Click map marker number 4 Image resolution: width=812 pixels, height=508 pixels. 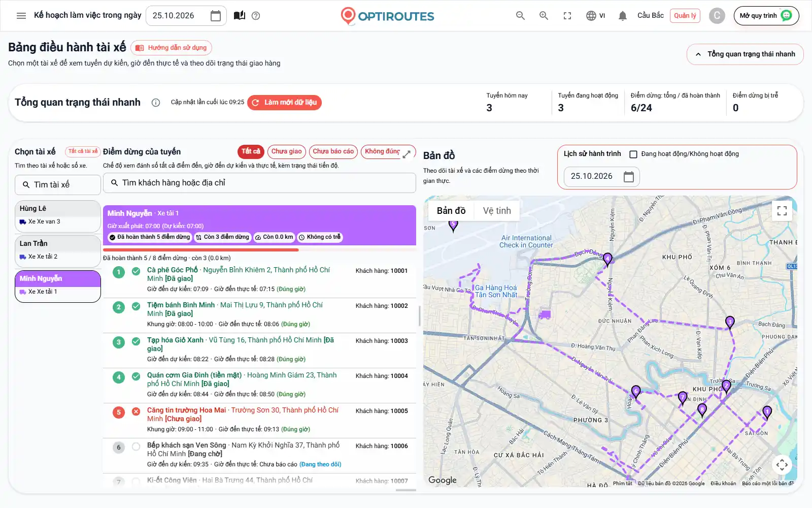click(x=607, y=260)
